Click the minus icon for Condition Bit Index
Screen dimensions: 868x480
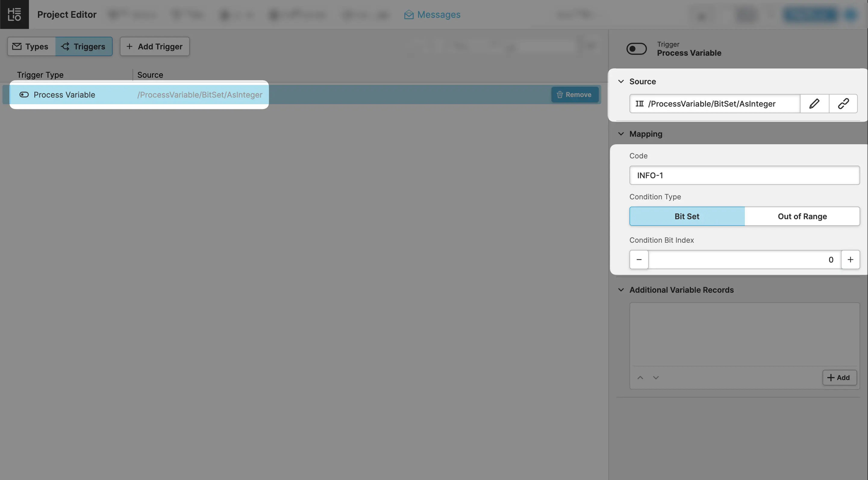click(x=639, y=259)
